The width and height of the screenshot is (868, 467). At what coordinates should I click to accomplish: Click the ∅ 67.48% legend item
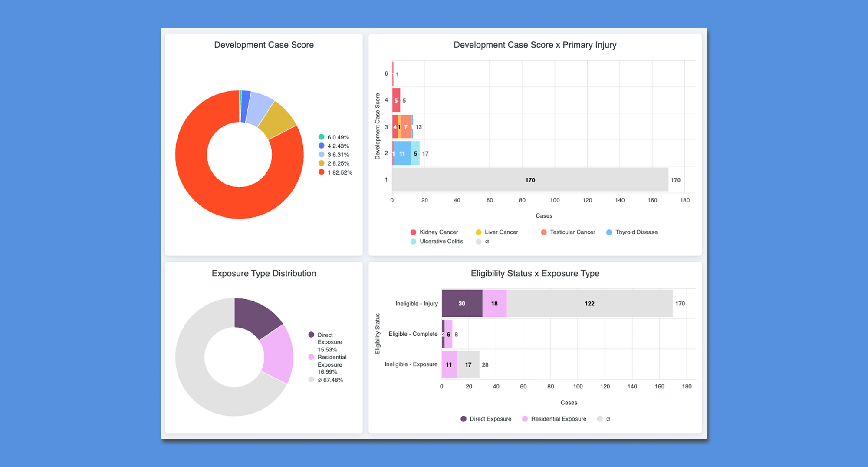point(326,380)
